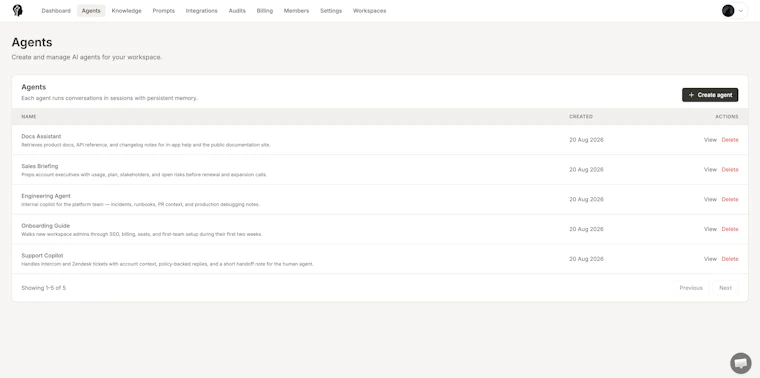
Task: Select the Agents navigation tab
Action: pos(91,11)
